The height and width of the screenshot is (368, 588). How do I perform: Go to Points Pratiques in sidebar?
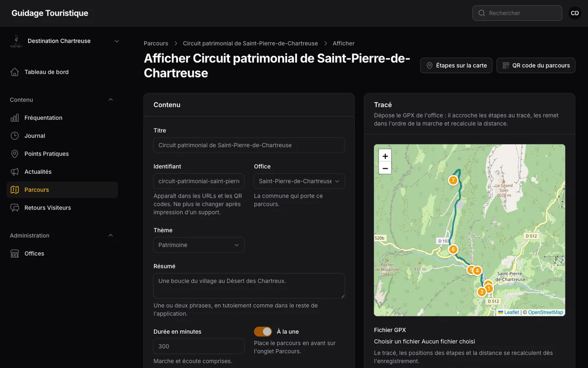(62, 154)
